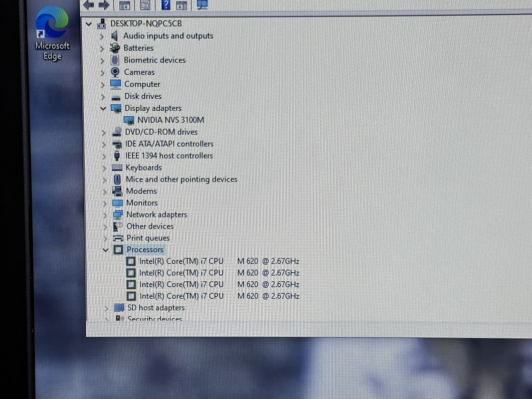Click the Keyboards category icon
Screen dimensions: 532x399
117,167
